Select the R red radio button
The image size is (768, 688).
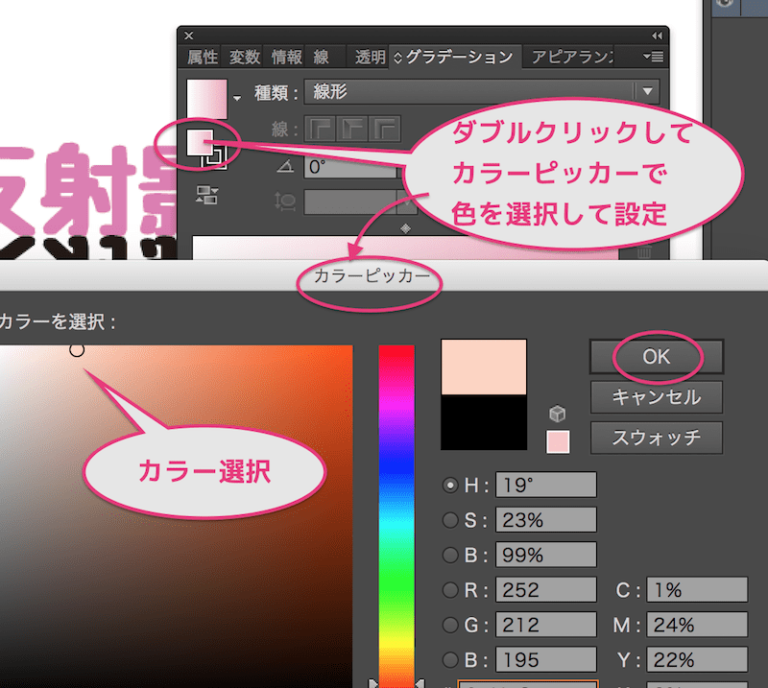pos(450,590)
